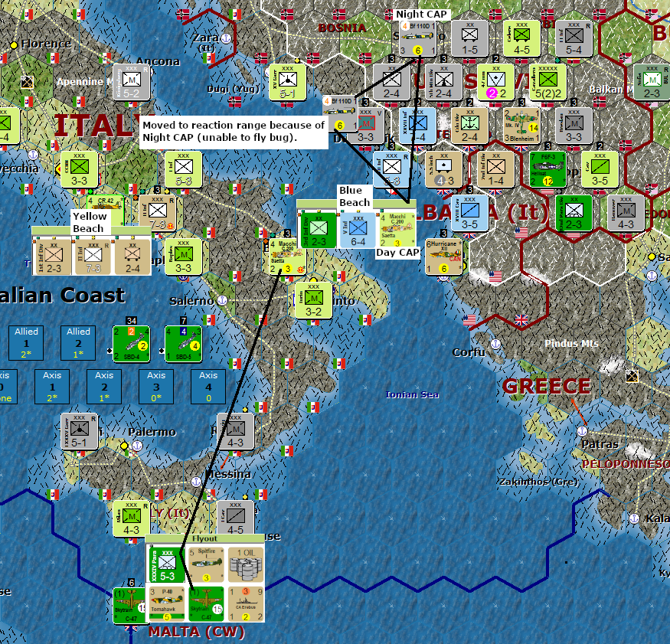
Task: Click the Day CAP label
Action: 397,253
